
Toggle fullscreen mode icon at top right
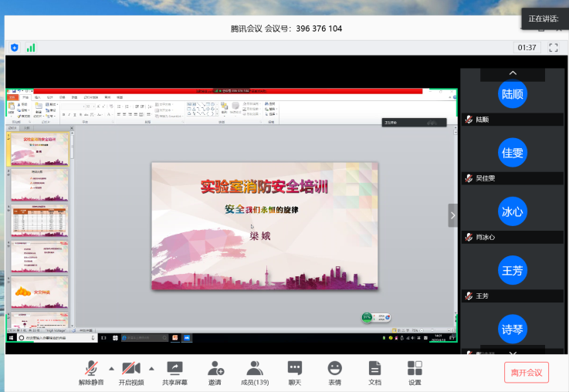(553, 47)
